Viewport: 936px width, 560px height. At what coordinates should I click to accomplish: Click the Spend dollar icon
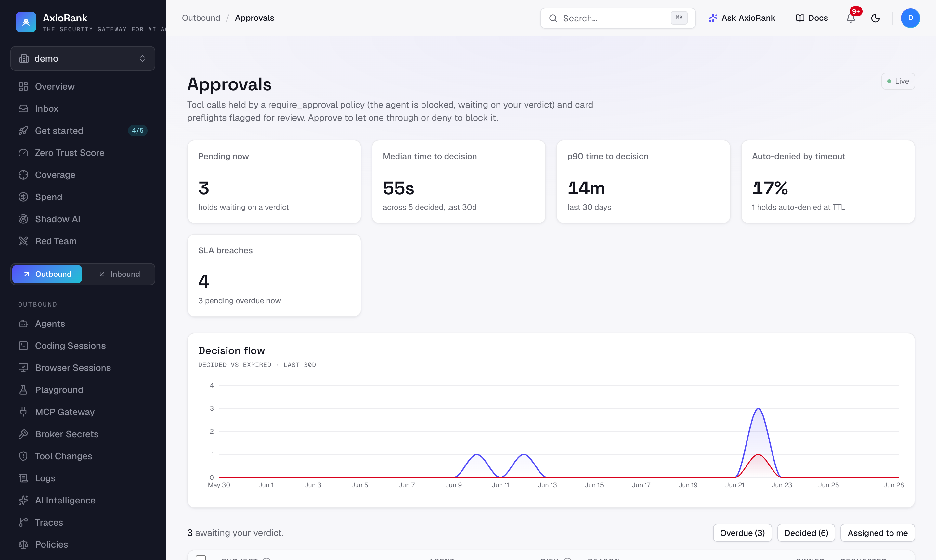[23, 197]
